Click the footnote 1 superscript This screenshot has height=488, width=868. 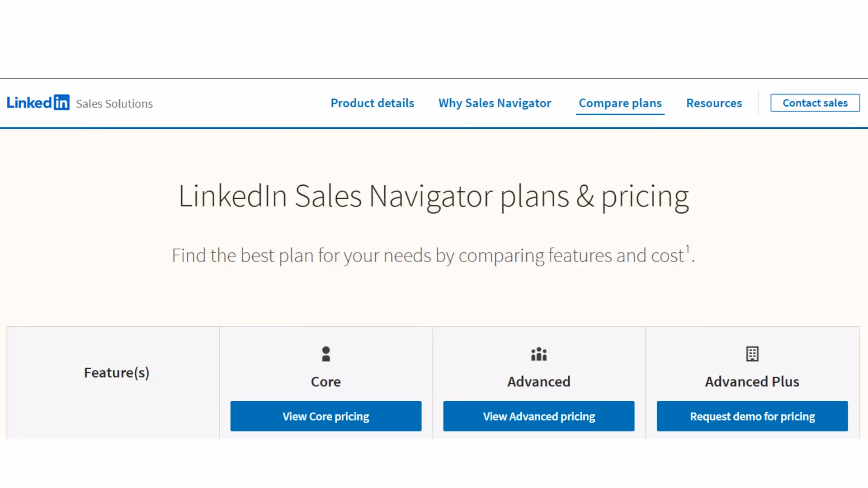click(688, 249)
